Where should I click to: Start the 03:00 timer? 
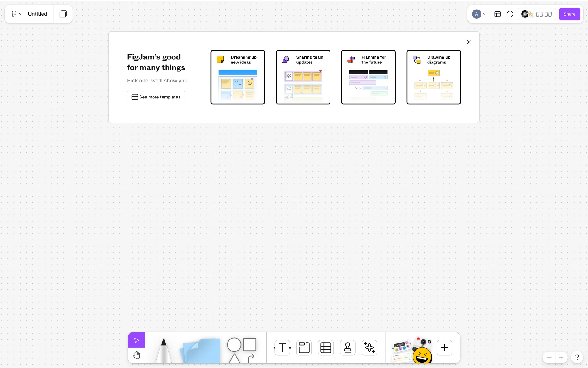tap(543, 14)
